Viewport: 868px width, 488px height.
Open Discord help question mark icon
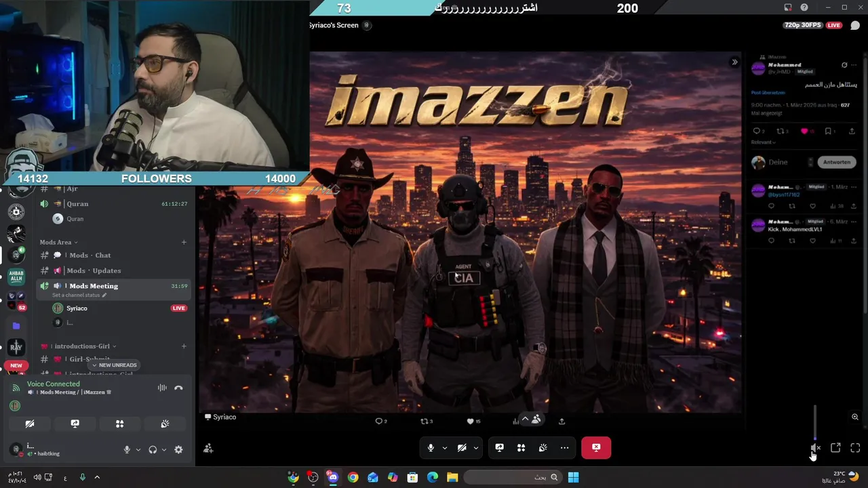(x=804, y=7)
